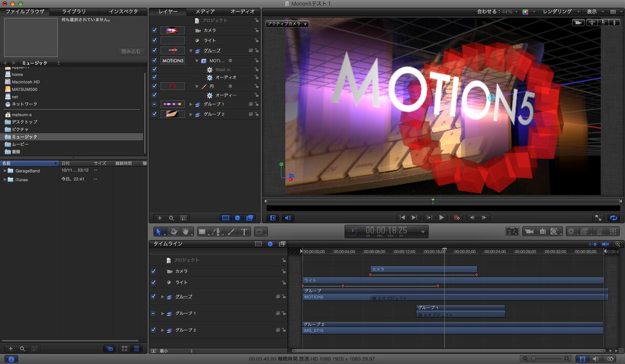
Task: Expand the GarageBand folder
Action: [x=5, y=170]
